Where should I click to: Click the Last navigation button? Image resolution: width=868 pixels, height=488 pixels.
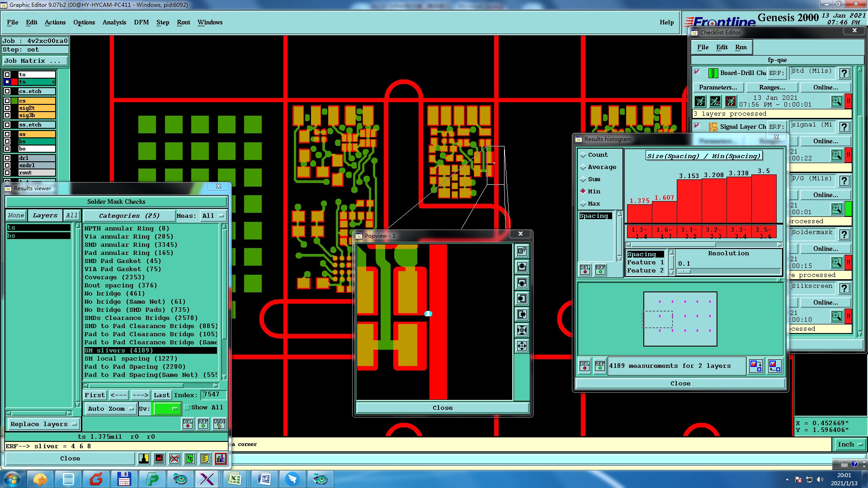(161, 395)
